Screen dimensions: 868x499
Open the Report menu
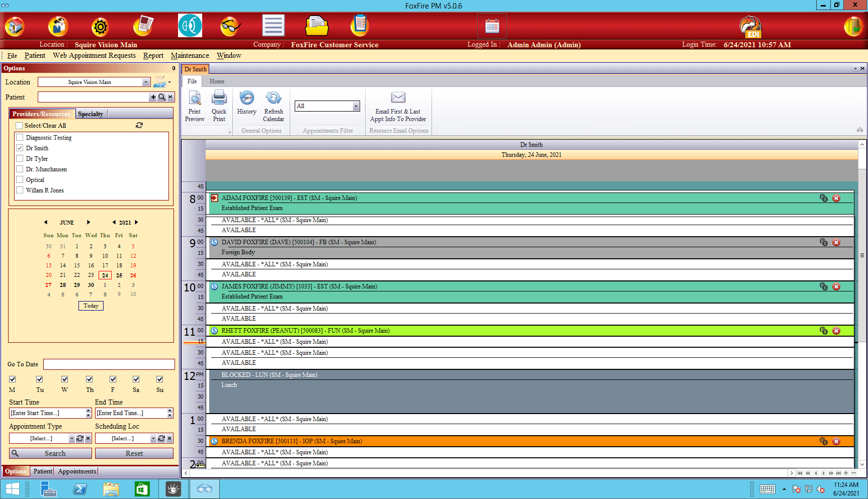click(x=153, y=56)
